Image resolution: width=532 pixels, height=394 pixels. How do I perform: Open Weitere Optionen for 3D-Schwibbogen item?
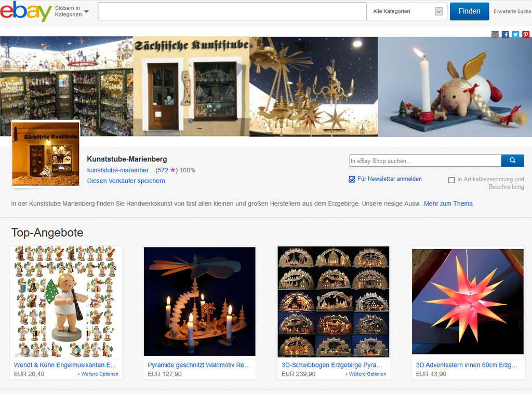click(365, 374)
